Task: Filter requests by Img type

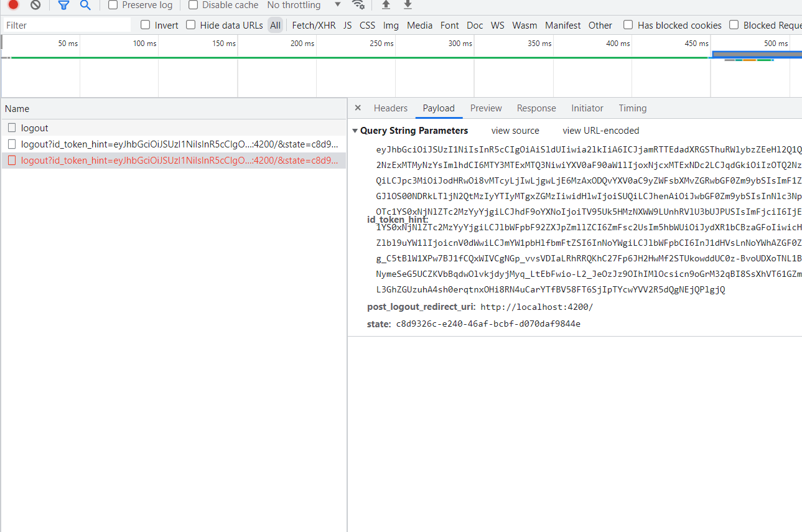Action: click(x=391, y=26)
